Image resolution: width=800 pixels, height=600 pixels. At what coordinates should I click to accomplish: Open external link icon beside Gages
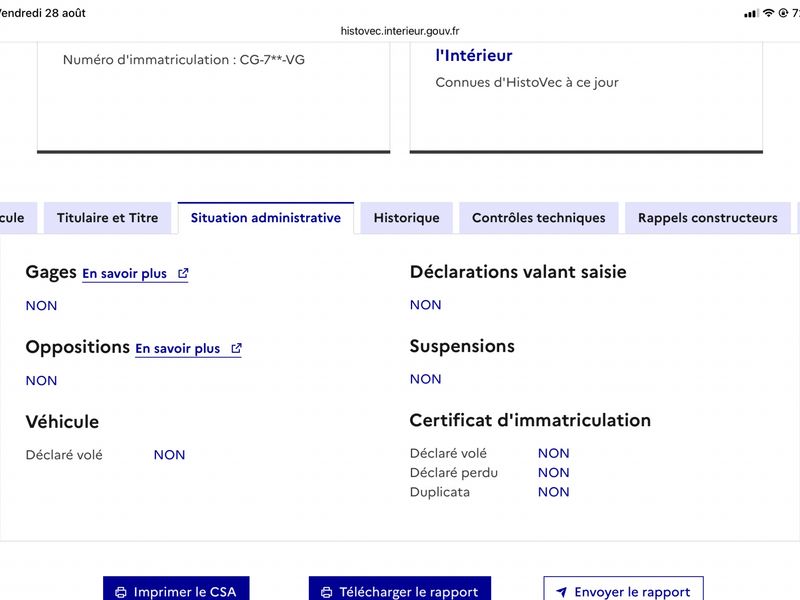click(x=183, y=273)
